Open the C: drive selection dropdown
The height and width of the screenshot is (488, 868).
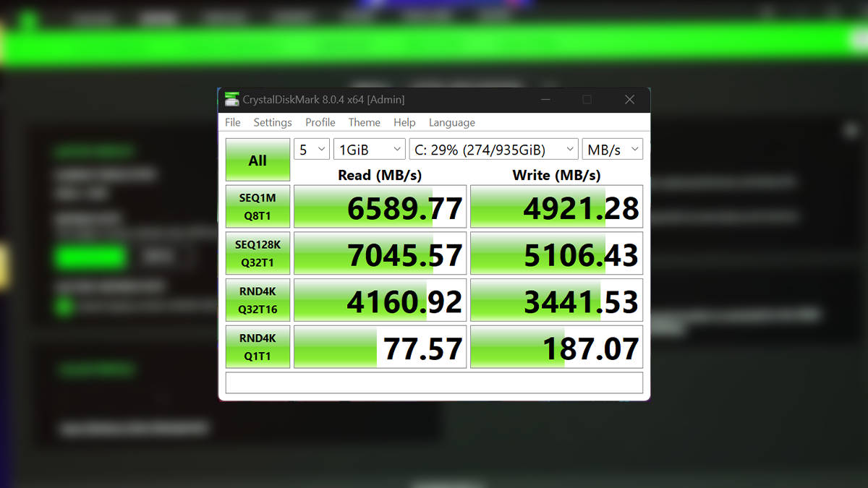click(x=493, y=150)
